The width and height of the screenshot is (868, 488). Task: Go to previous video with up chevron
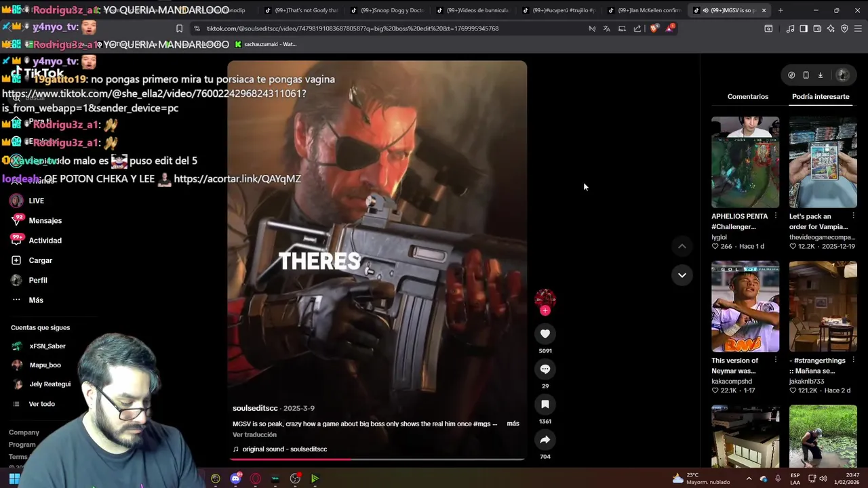pyautogui.click(x=682, y=246)
